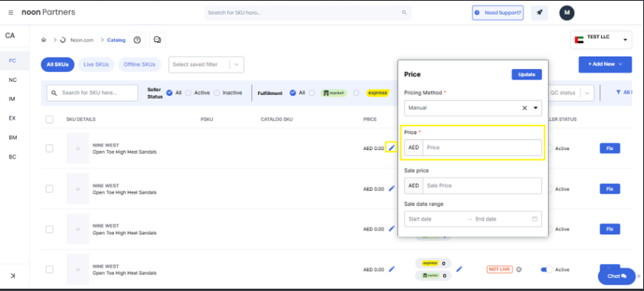Select the market fulfillment radio

click(x=312, y=93)
